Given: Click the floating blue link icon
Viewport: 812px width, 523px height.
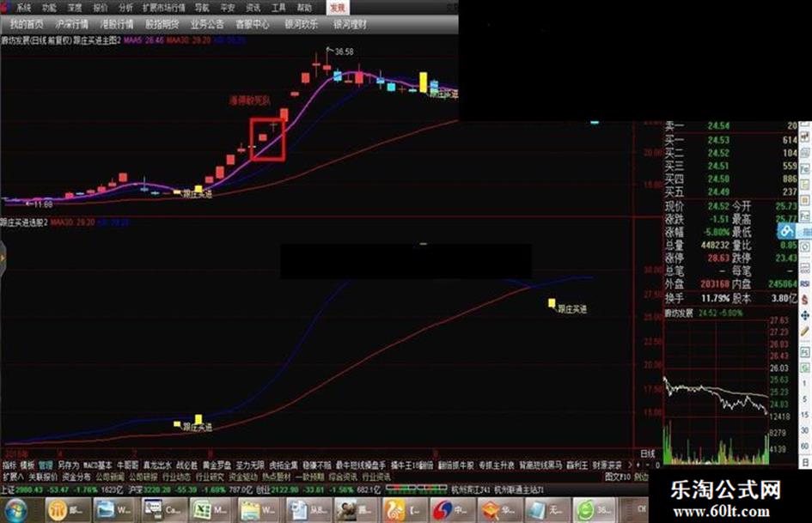Looking at the screenshot, I should pyautogui.click(x=786, y=230).
